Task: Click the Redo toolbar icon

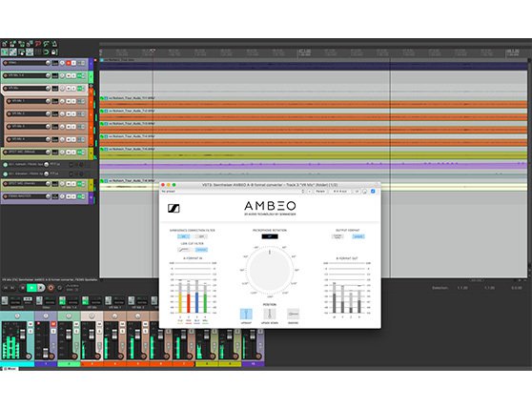Action: point(46,44)
